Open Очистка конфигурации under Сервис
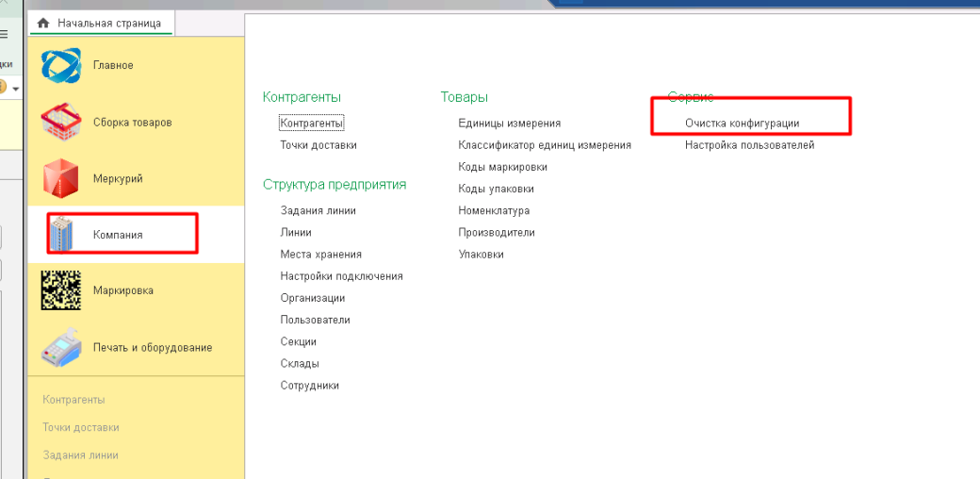This screenshot has height=479, width=980. pos(742,124)
